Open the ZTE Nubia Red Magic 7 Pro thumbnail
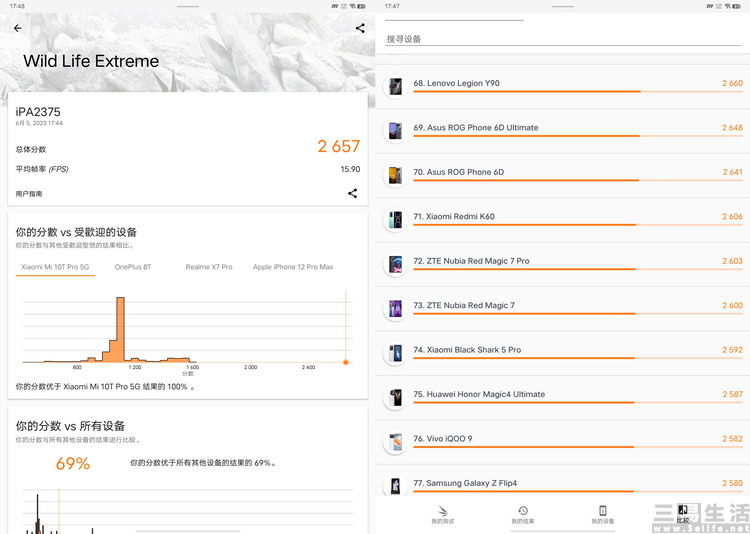The image size is (750, 534). [x=396, y=264]
